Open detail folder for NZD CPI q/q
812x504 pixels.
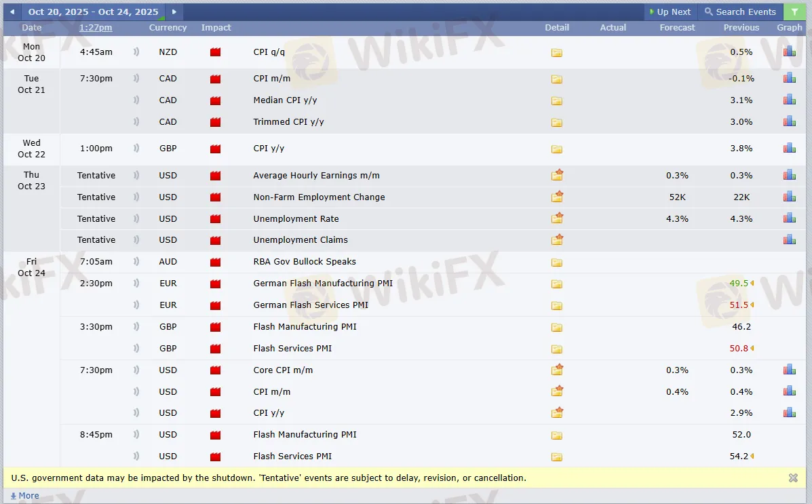tap(556, 53)
